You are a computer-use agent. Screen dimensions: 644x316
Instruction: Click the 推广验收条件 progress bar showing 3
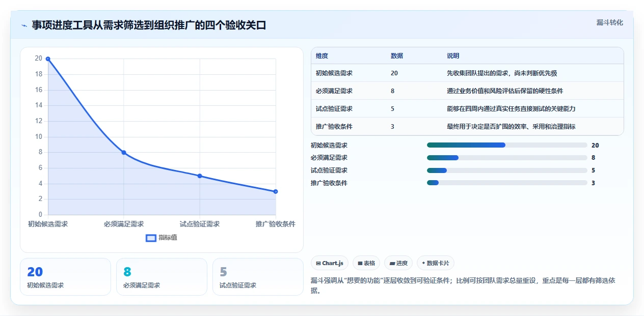pos(507,183)
